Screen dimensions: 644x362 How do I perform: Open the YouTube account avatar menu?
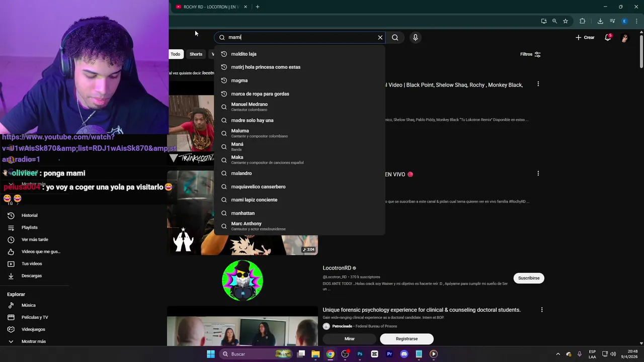[624, 38]
